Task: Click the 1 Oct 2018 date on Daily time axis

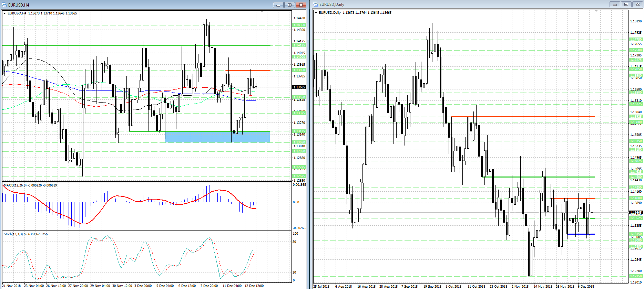Action: point(453,286)
